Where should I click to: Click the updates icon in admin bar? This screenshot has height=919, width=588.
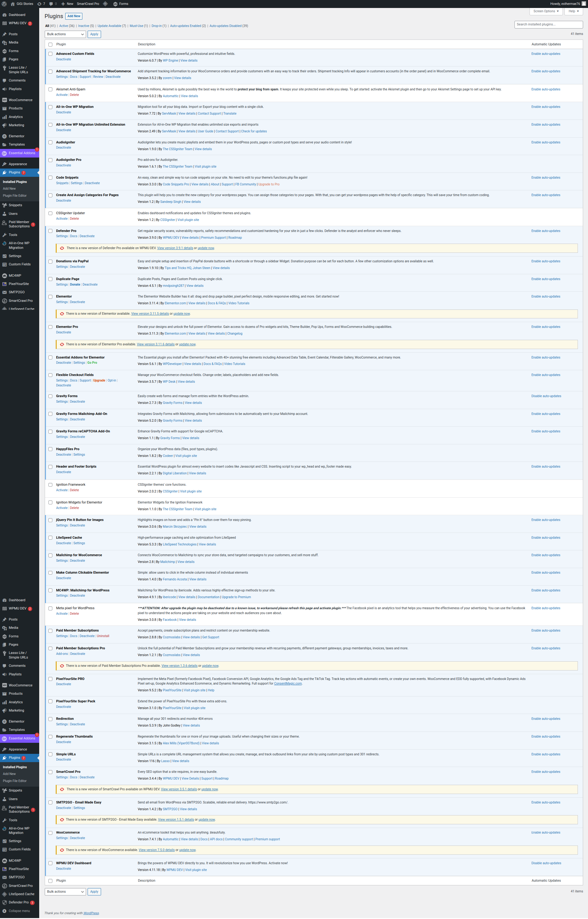39,4
